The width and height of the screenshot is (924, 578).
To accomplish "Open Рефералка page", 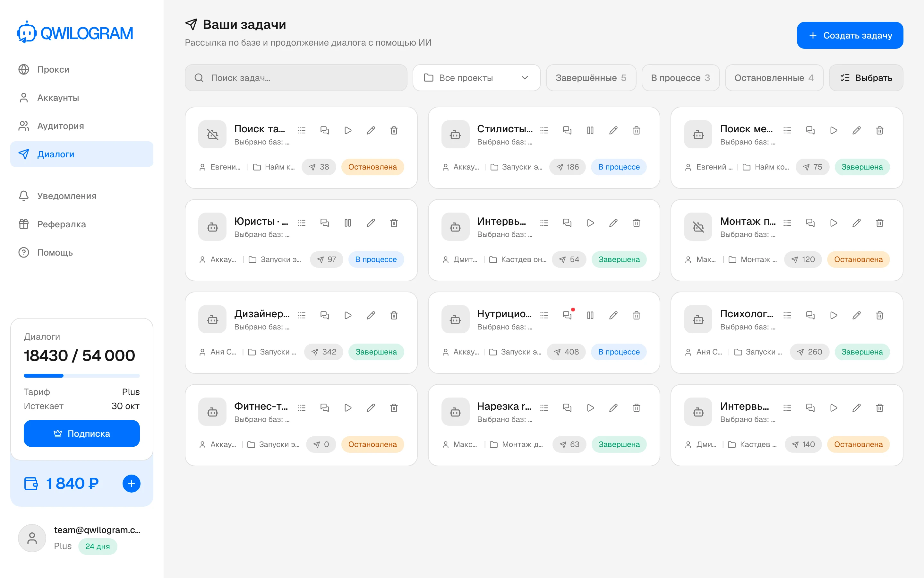I will (82, 224).
